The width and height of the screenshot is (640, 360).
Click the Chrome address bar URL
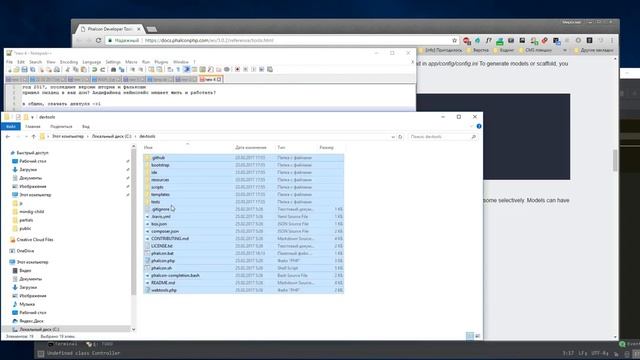(x=209, y=40)
